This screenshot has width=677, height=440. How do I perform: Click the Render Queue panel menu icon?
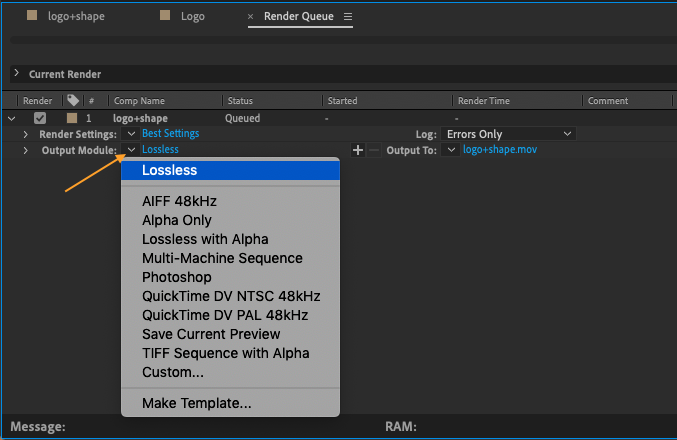tap(348, 17)
